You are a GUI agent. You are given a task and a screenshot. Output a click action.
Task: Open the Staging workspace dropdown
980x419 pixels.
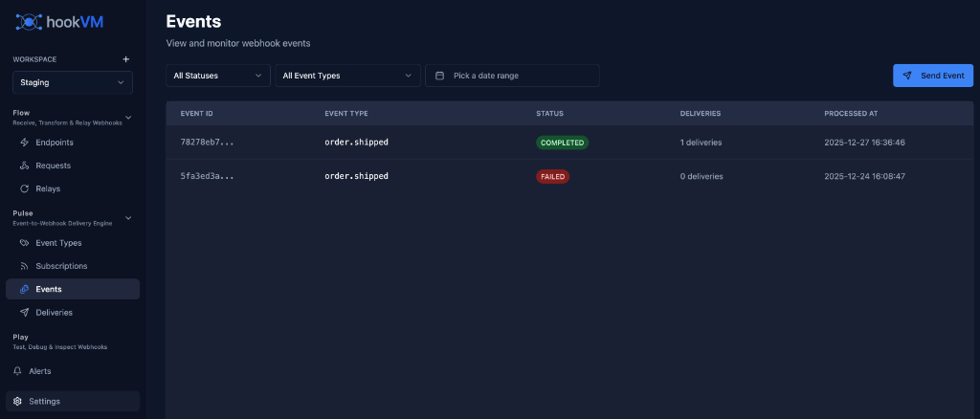click(73, 83)
